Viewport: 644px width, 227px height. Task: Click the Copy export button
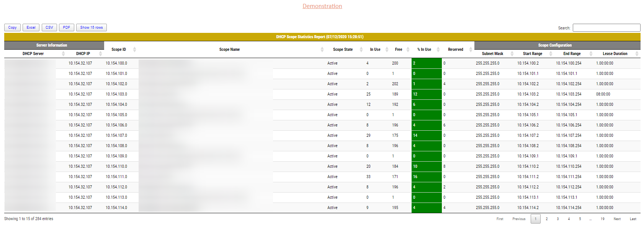pos(12,28)
